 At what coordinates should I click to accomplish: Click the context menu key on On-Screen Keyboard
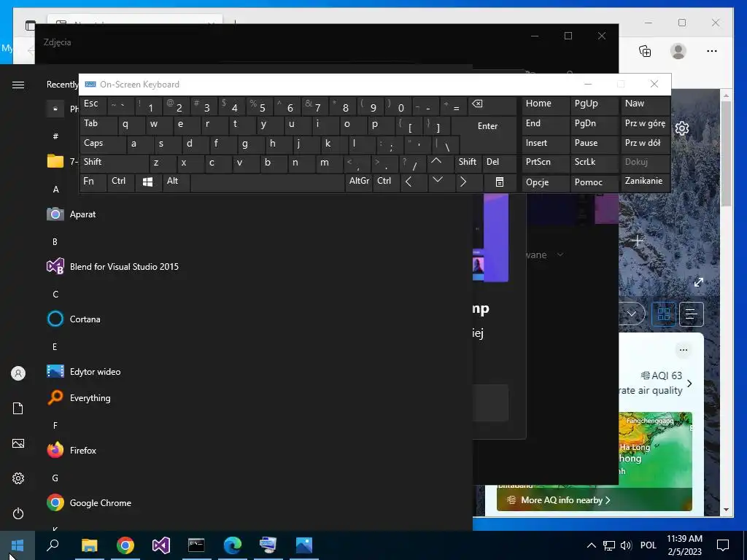499,182
